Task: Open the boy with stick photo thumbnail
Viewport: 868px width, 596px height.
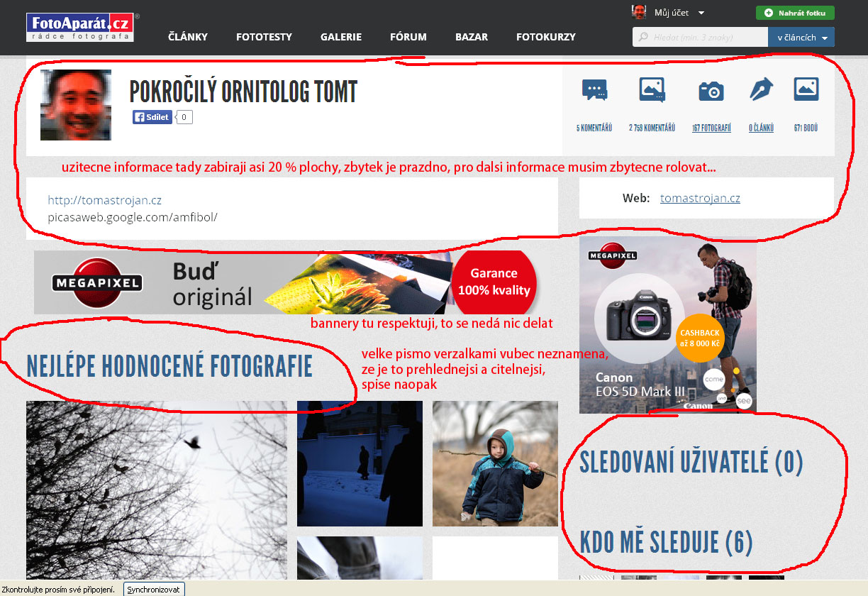Action: 495,463
